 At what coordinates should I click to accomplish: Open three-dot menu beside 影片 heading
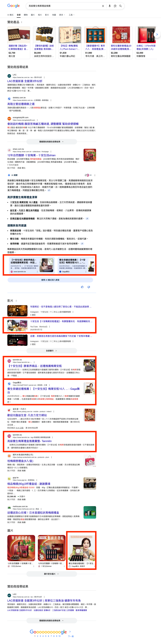click(16, 301)
